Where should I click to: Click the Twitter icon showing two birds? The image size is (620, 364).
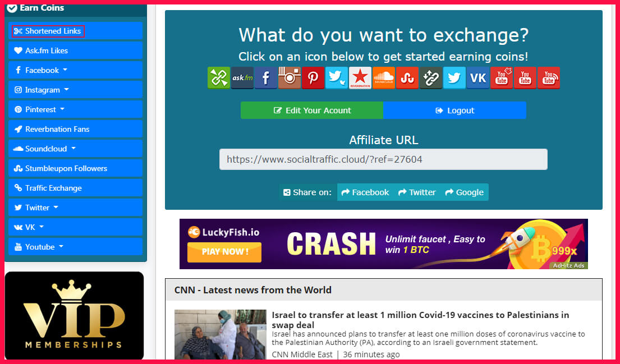[x=337, y=78]
